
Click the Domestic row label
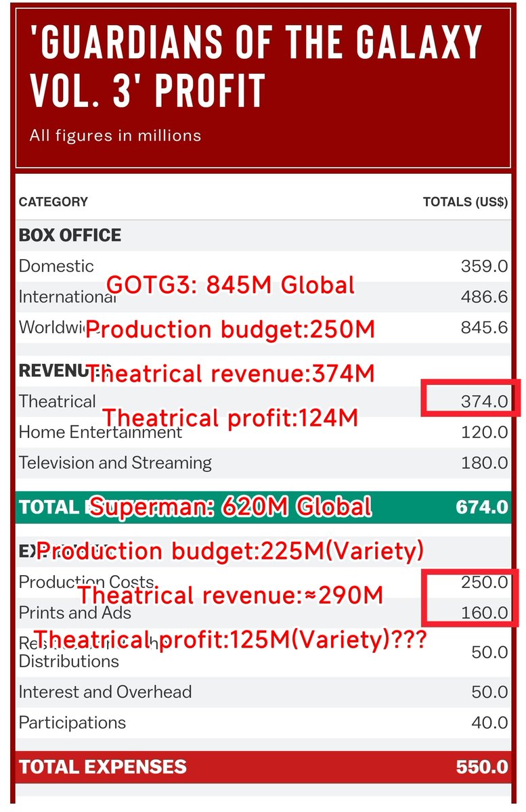click(56, 266)
